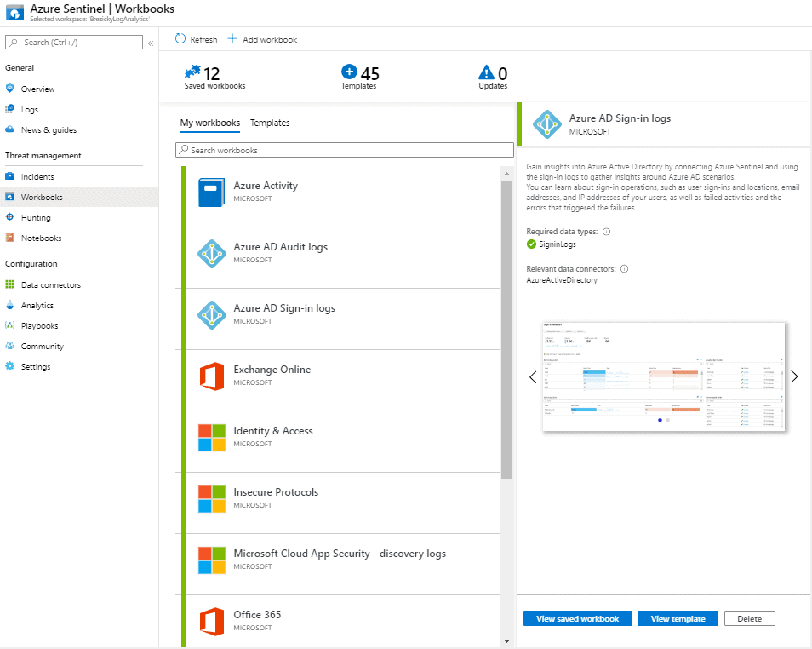Click the SigninLogs data type entry

click(551, 244)
